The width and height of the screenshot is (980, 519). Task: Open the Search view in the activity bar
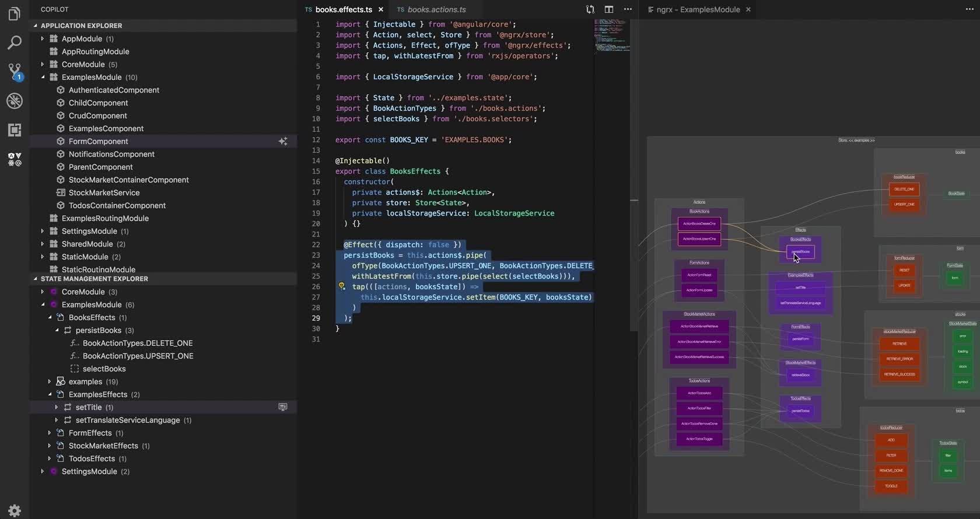(x=15, y=43)
